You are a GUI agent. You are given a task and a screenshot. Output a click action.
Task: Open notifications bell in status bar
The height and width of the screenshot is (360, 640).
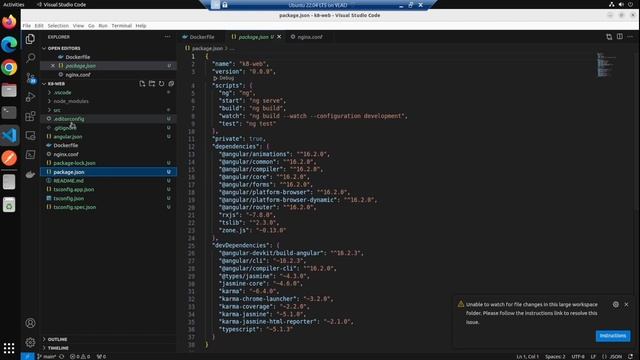click(631, 356)
